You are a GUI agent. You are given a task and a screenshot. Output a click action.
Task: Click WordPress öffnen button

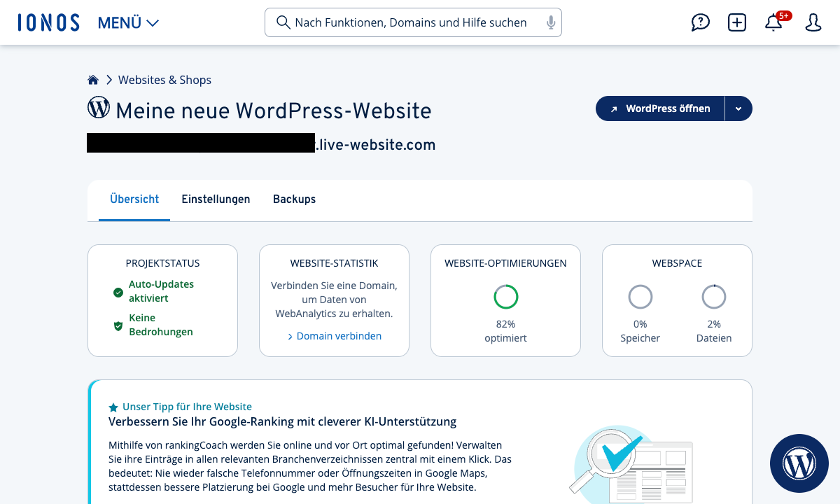[660, 108]
